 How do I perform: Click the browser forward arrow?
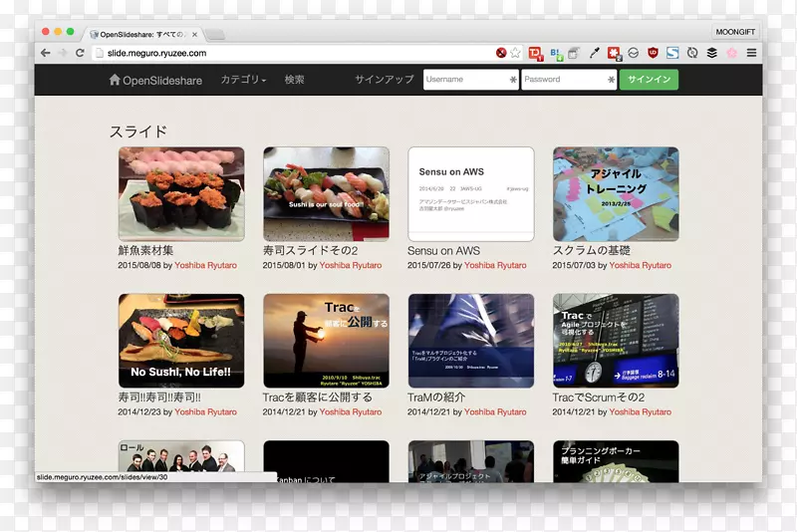pyautogui.click(x=63, y=53)
